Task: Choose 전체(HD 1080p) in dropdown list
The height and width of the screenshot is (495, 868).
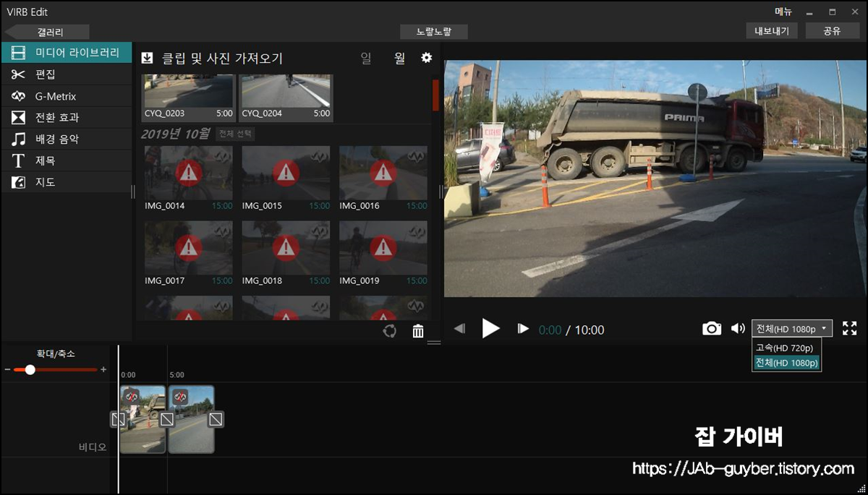Action: [x=786, y=363]
